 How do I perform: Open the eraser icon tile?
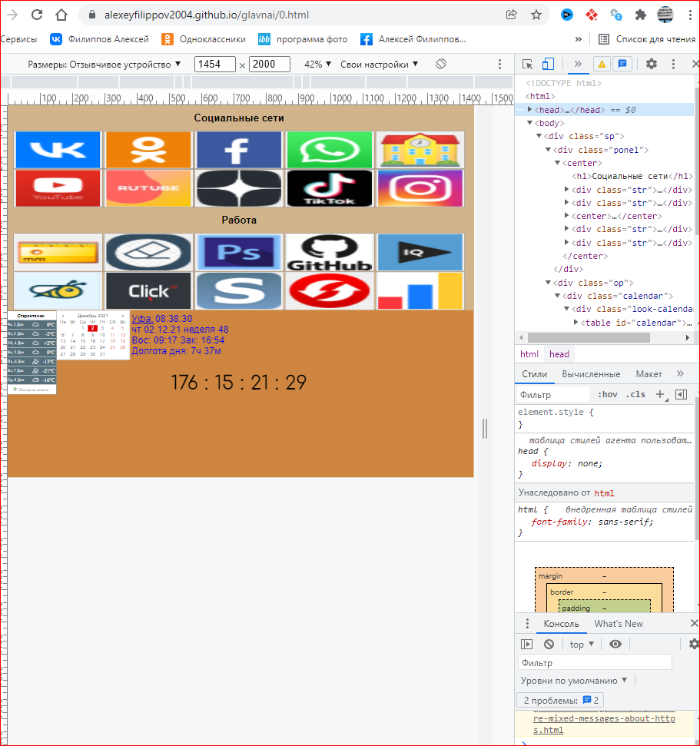[x=148, y=252]
